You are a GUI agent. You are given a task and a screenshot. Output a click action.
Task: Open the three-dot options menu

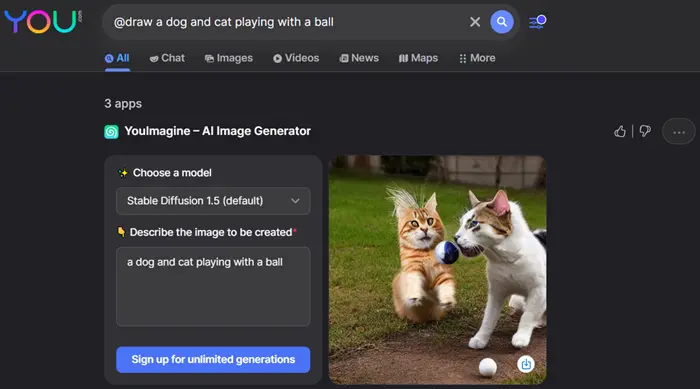[x=679, y=132]
